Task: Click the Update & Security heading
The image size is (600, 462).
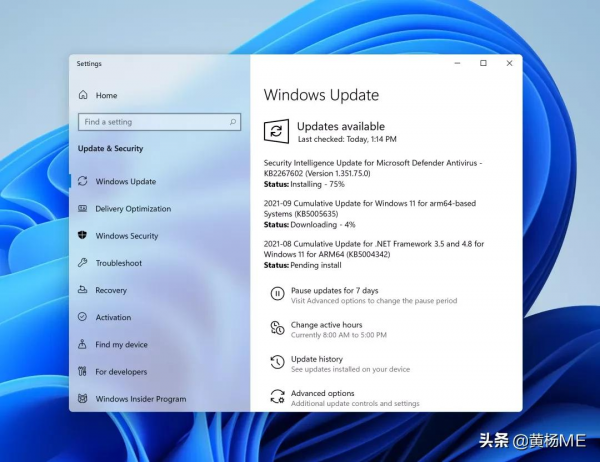Action: coord(110,149)
